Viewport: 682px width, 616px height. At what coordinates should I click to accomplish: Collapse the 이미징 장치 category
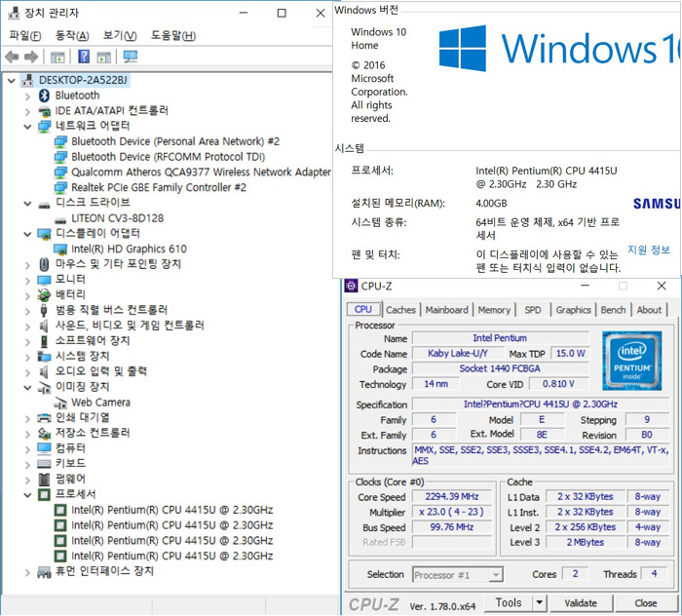(27, 388)
